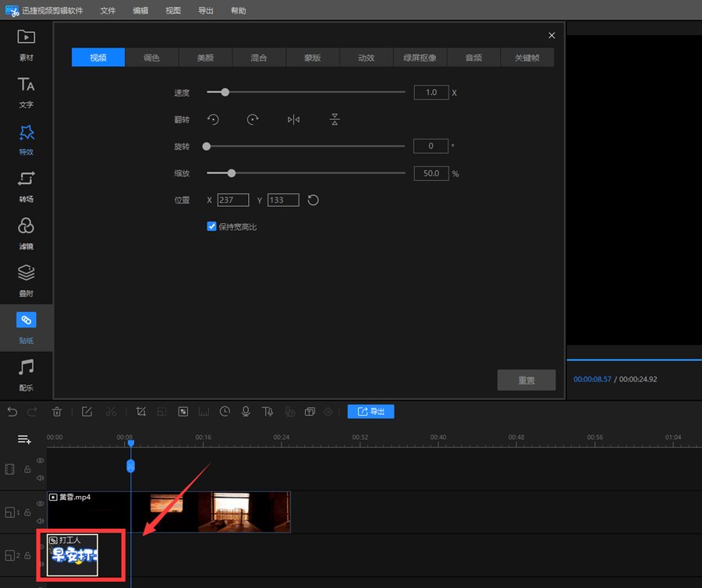Click the horizontal mirror flip icon
This screenshot has width=702, height=588.
tap(294, 119)
